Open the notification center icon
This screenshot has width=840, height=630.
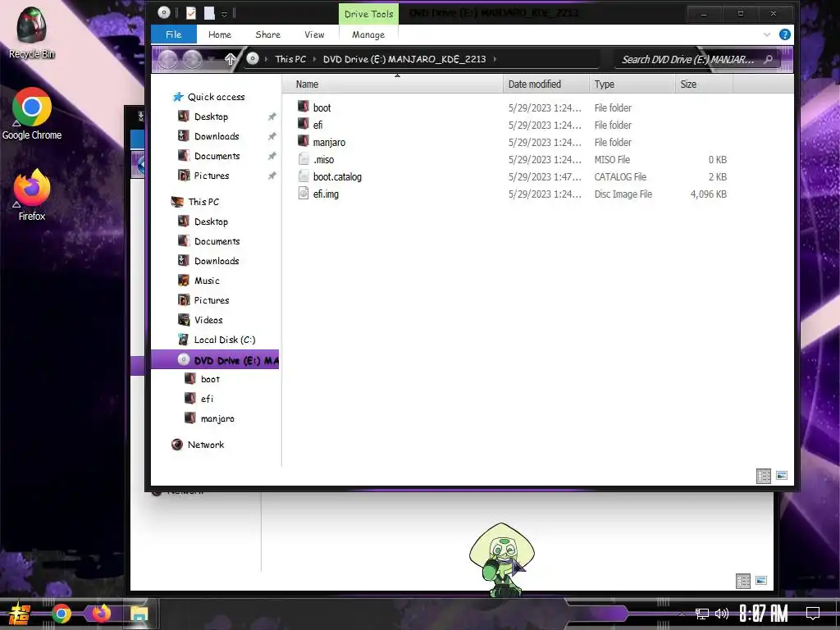click(x=813, y=614)
